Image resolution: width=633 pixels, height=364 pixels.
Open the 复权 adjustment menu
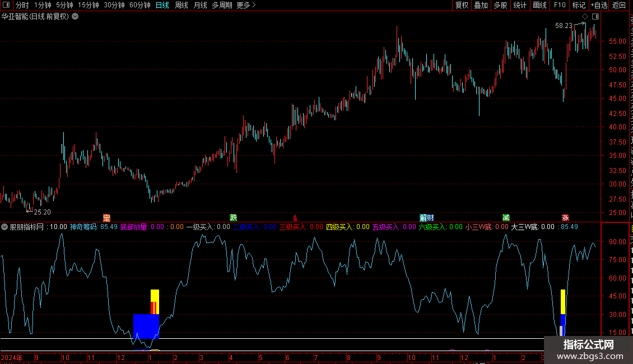coord(462,5)
